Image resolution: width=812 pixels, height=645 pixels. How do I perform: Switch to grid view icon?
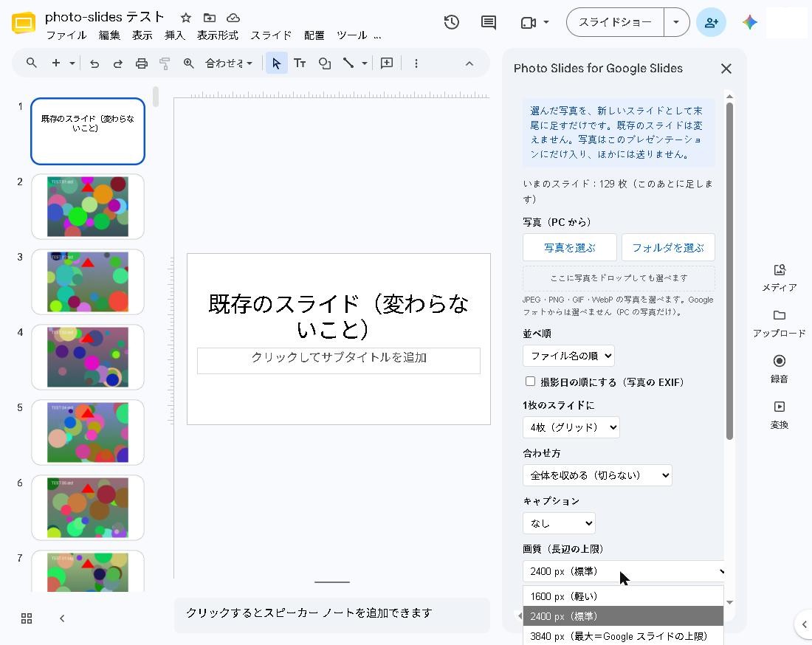(x=27, y=618)
